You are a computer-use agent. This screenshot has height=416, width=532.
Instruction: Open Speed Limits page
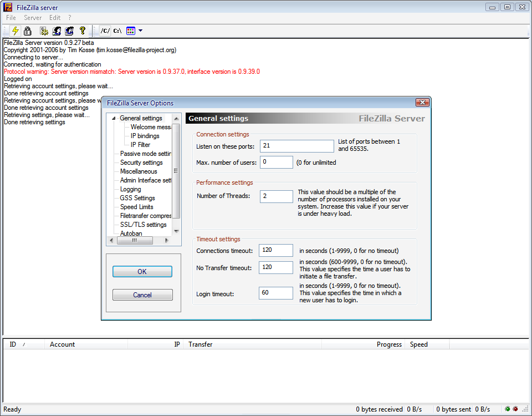[136, 207]
